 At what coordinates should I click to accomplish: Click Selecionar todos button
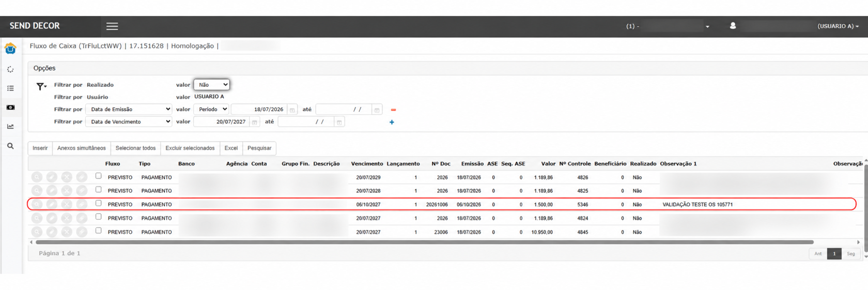136,148
